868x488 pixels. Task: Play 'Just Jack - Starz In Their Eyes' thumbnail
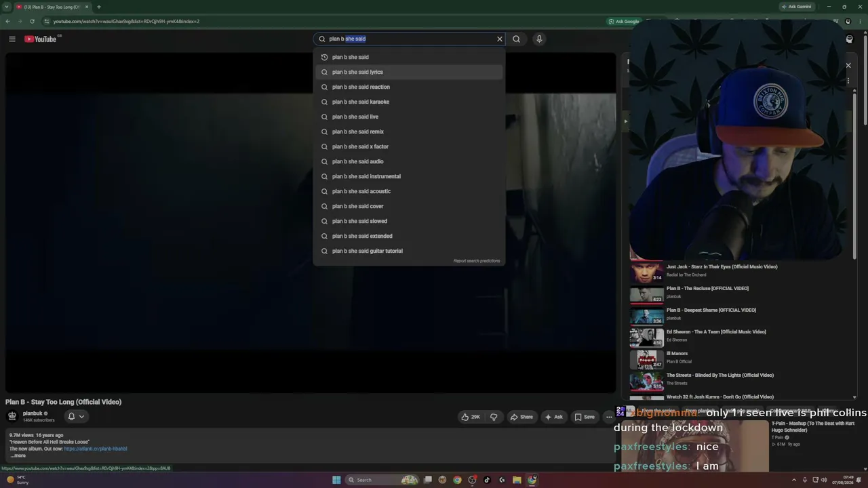coord(647,272)
